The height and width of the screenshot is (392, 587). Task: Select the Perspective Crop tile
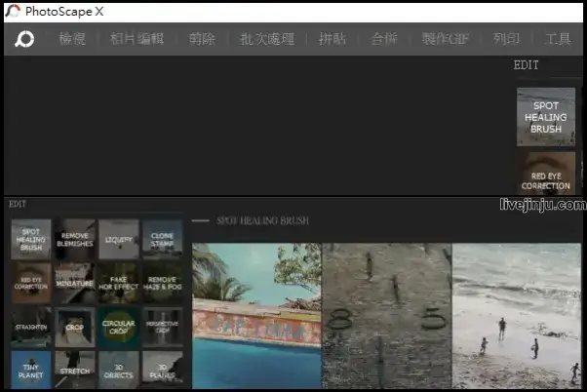(x=163, y=327)
